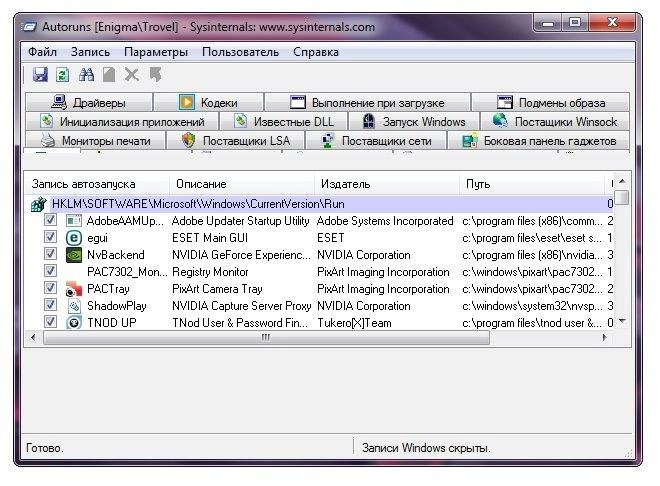Sort by Описание column header
Image resolution: width=660 pixels, height=486 pixels.
click(x=242, y=184)
